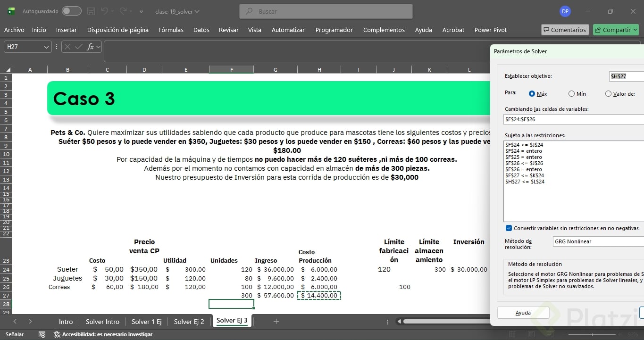Select constraint $F$27 <= $K$24 in the list
644x340 pixels.
525,175
